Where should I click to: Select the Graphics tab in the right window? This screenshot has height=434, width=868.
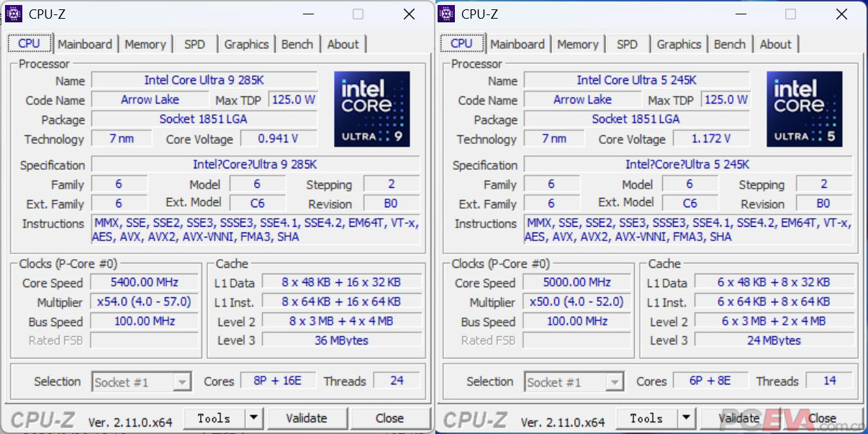679,44
